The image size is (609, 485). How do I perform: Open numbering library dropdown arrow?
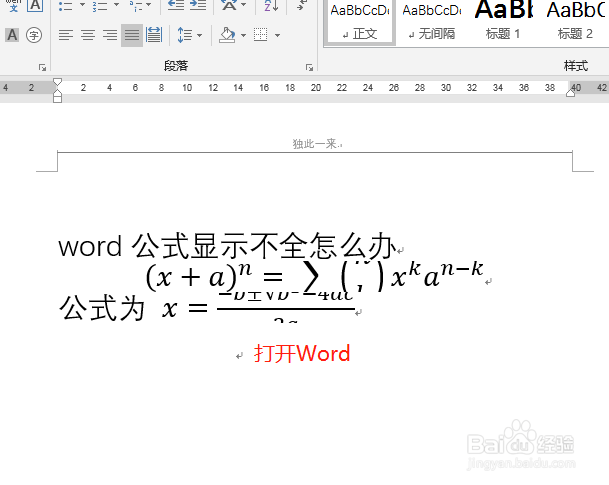[116, 5]
